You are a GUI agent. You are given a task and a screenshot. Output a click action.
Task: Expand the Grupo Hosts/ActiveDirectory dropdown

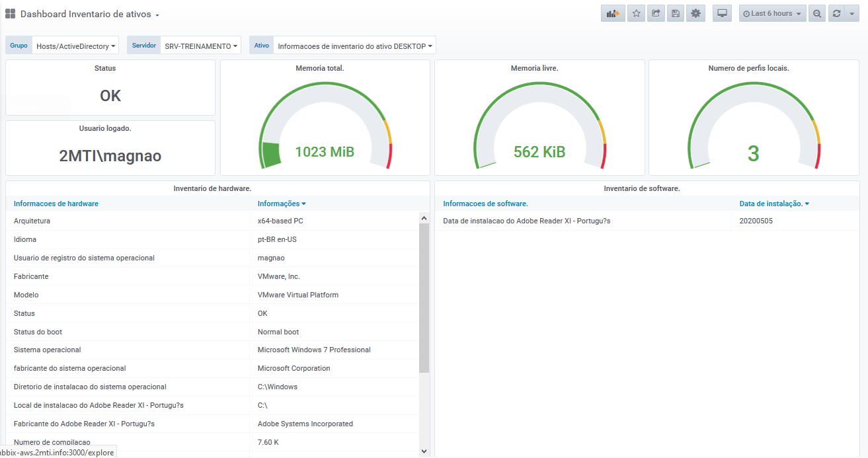point(75,46)
